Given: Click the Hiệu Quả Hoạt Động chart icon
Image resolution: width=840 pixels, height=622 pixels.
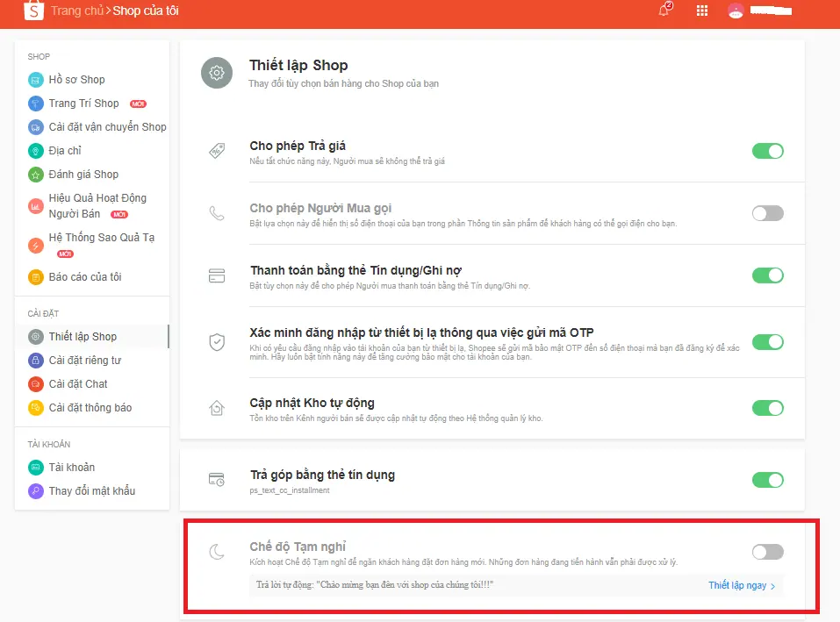Looking at the screenshot, I should (35, 206).
